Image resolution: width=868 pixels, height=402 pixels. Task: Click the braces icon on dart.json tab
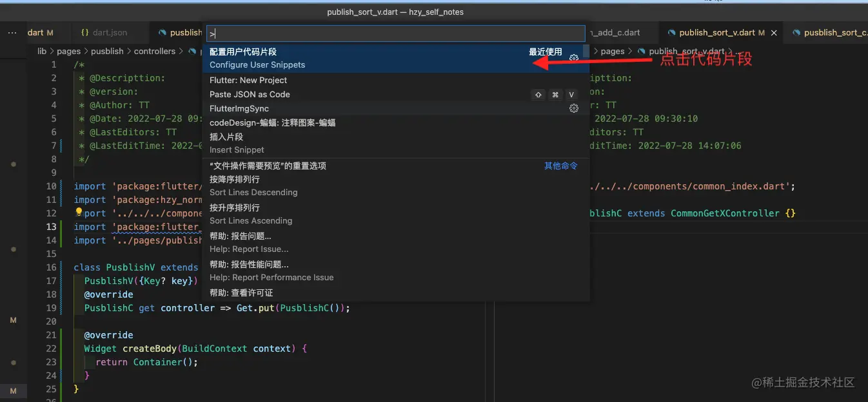click(x=84, y=32)
